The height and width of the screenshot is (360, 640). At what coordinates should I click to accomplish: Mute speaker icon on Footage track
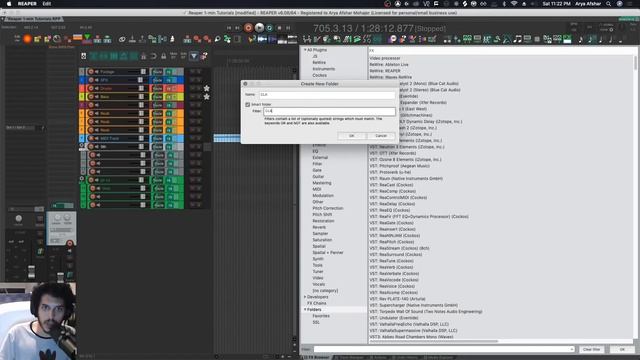tap(97, 72)
